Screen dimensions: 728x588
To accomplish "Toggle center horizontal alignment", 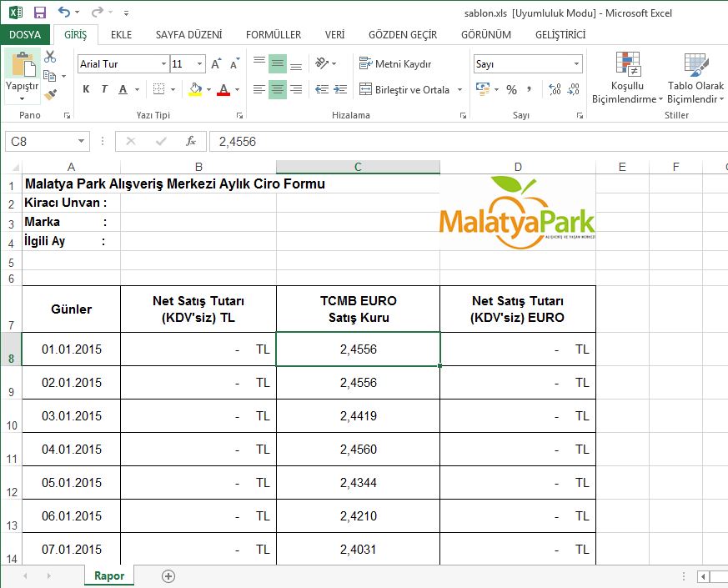I will (278, 90).
